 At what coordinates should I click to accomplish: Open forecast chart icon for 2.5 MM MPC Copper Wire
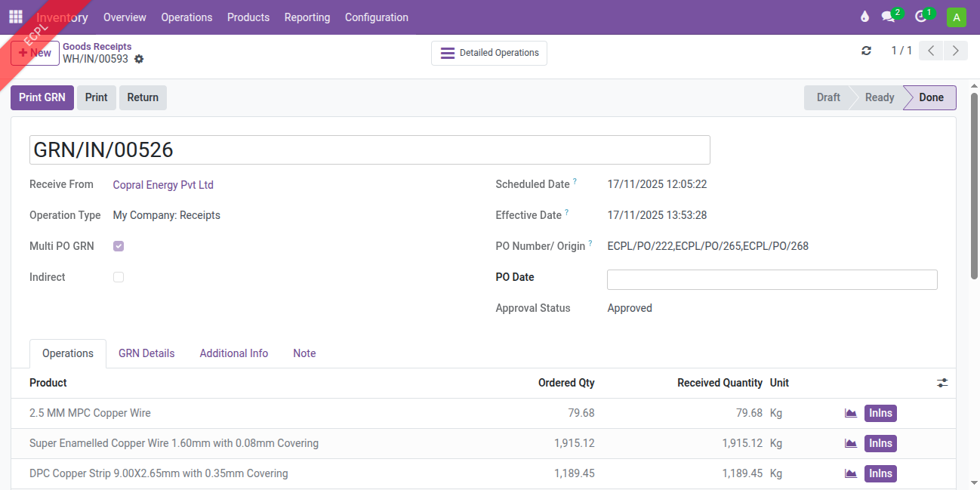click(851, 413)
